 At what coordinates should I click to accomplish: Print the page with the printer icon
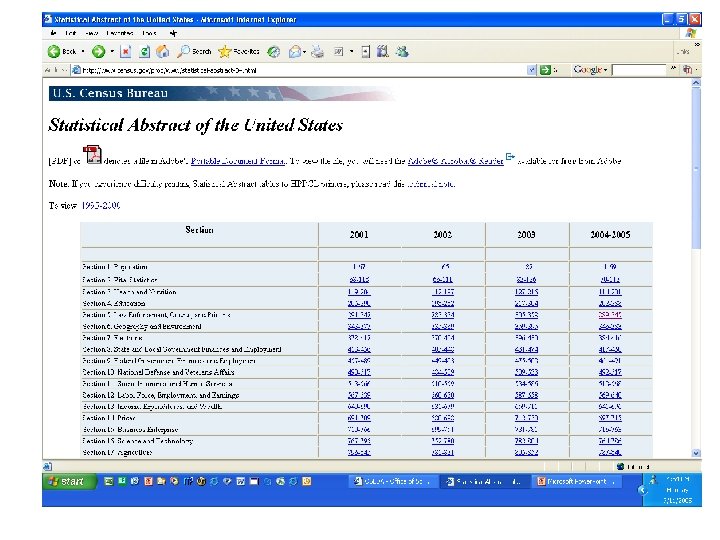click(x=317, y=52)
